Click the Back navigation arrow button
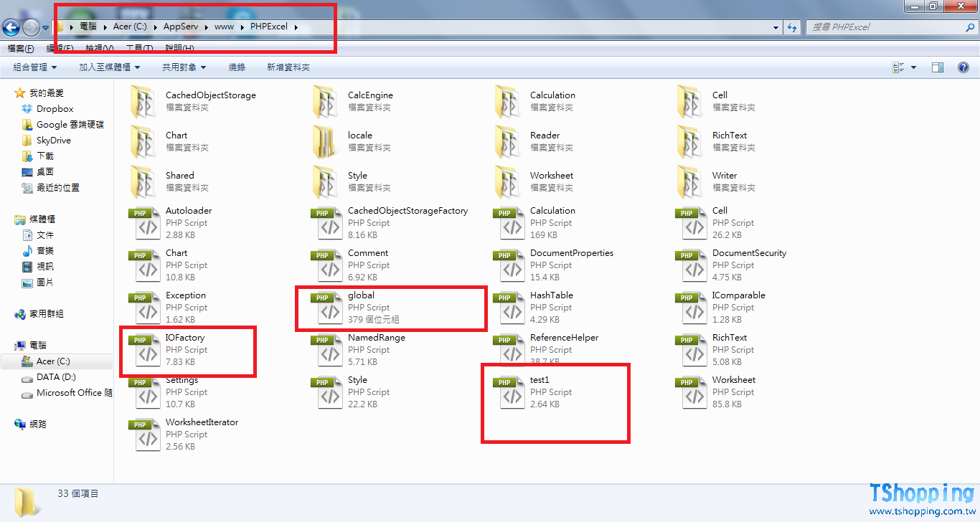Image resolution: width=980 pixels, height=522 pixels. pos(11,27)
